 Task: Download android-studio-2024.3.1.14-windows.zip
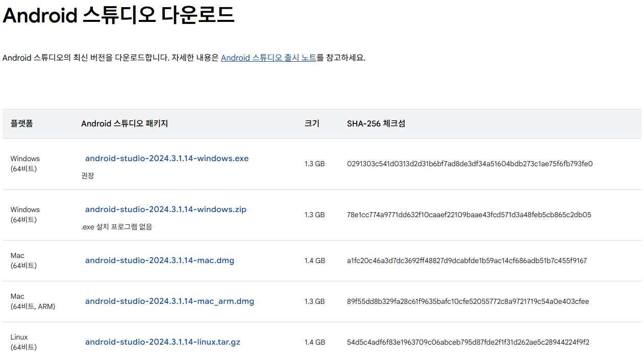(x=166, y=210)
